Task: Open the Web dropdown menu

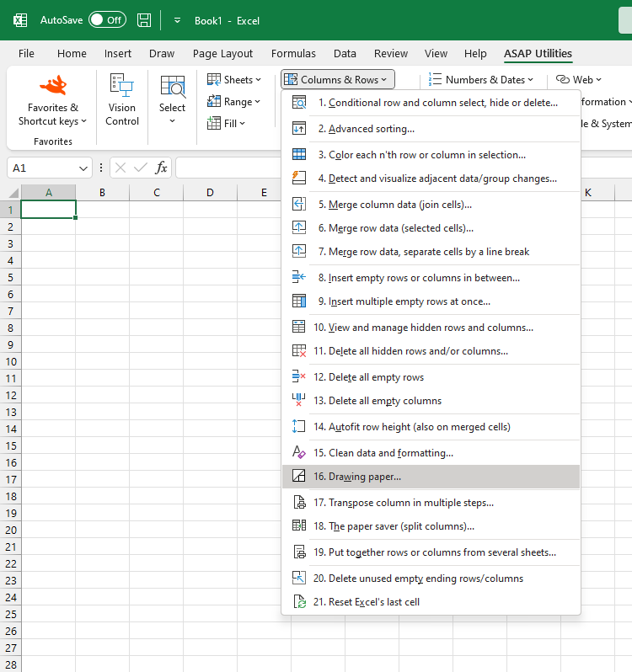Action: [x=579, y=80]
